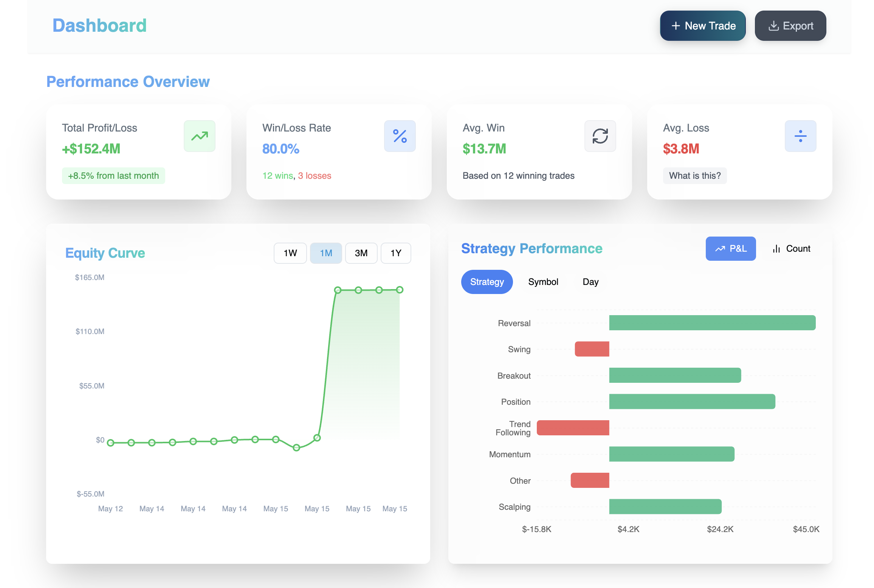Click the percent icon on Win/Loss Rate card
The image size is (874, 588).
pyautogui.click(x=400, y=136)
